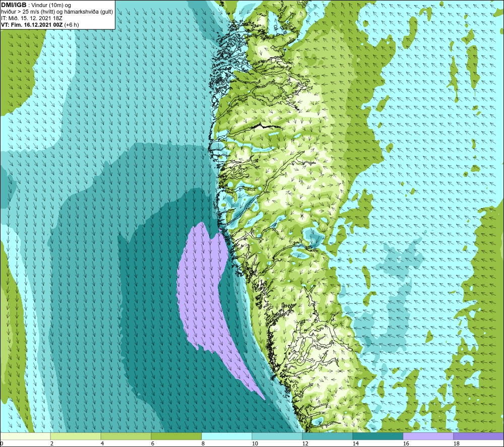
Task: Click the scale label '4'
Action: [102, 443]
